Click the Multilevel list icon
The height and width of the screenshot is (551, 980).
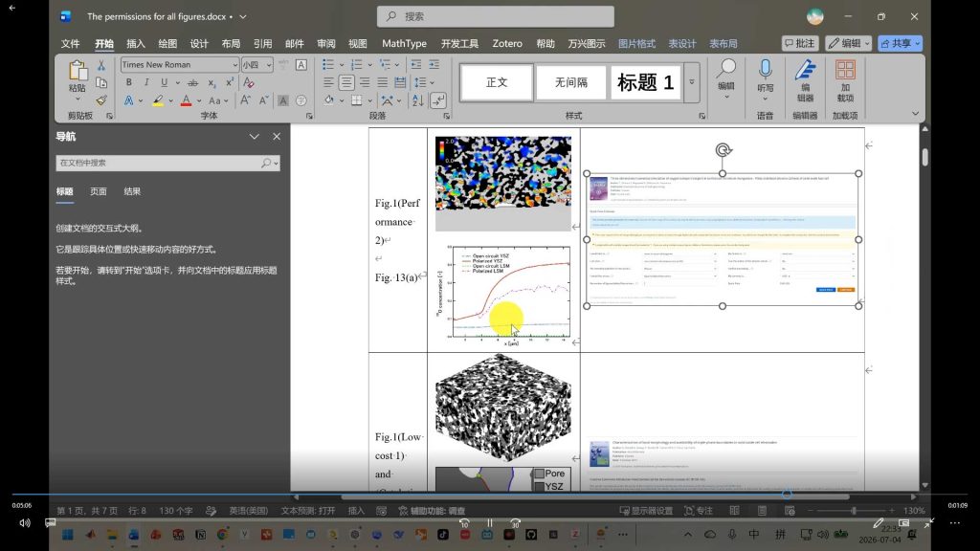(385, 64)
